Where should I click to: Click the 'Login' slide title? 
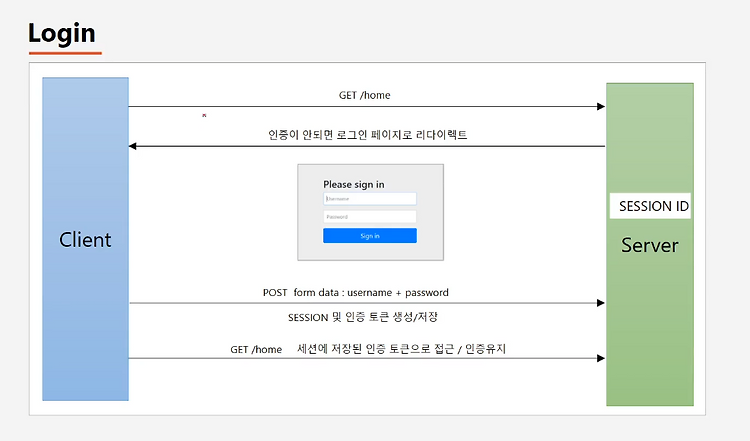(62, 33)
